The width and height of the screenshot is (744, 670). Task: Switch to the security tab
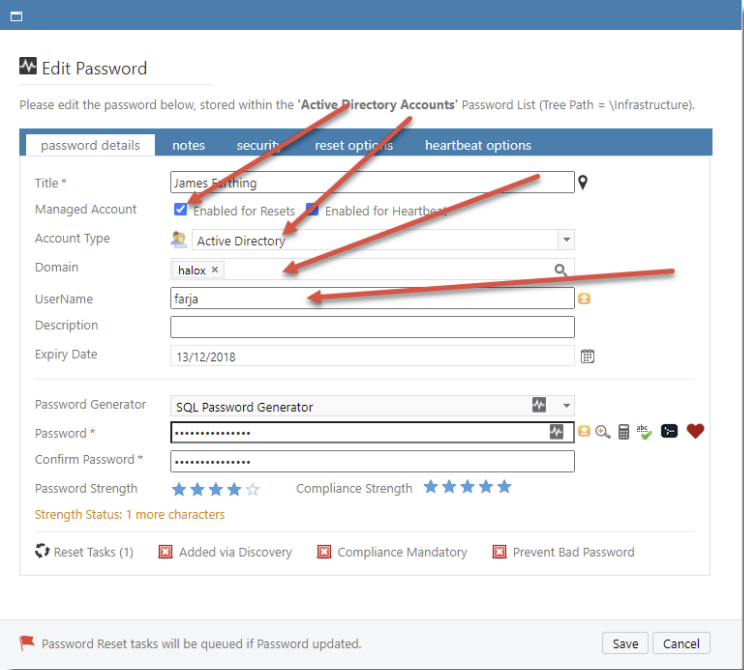pos(259,145)
